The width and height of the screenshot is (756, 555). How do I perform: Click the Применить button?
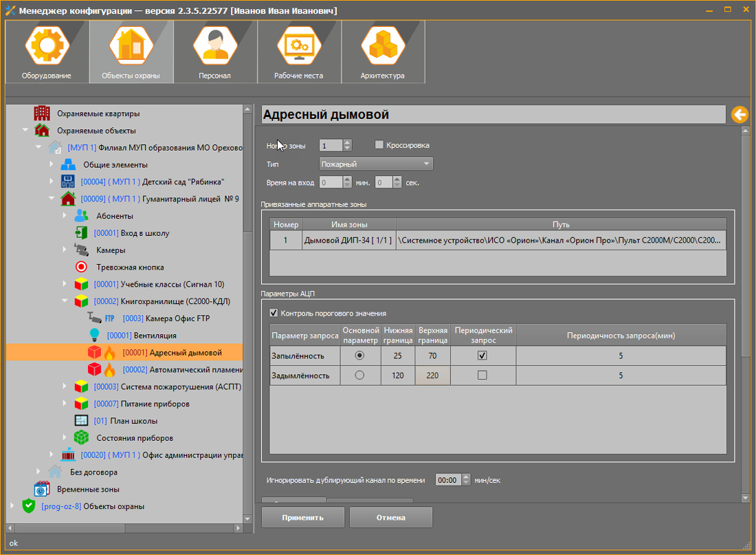click(302, 517)
